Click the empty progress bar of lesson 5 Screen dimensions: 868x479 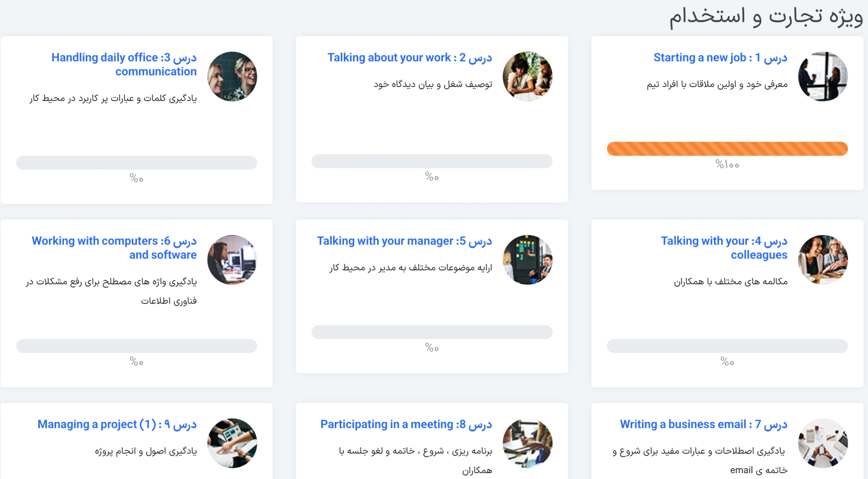point(432,332)
